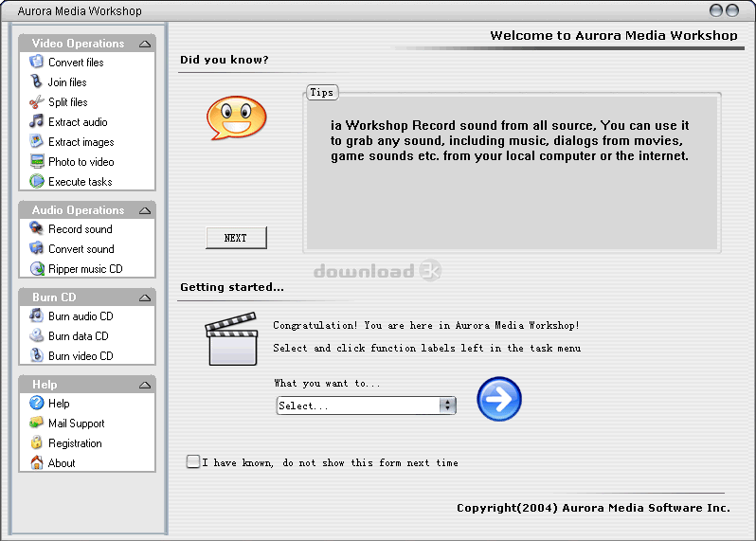This screenshot has height=541, width=756.
Task: Click the Help question mark icon
Action: point(37,403)
